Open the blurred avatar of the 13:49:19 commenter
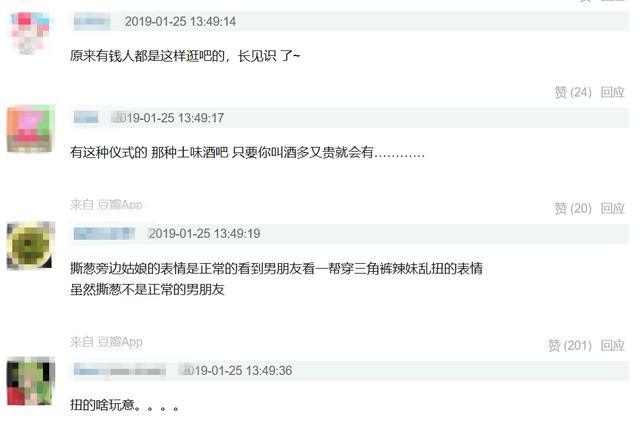640x426 pixels. point(30,245)
